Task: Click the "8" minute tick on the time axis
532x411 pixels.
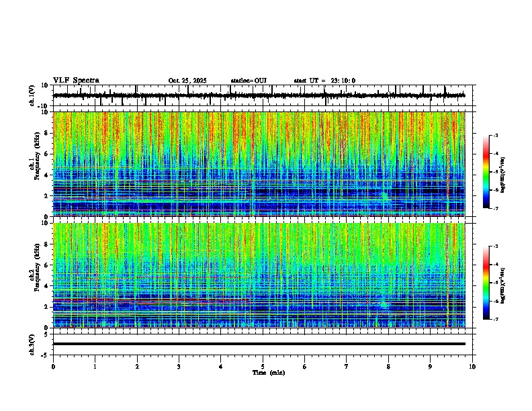Action: 388,367
